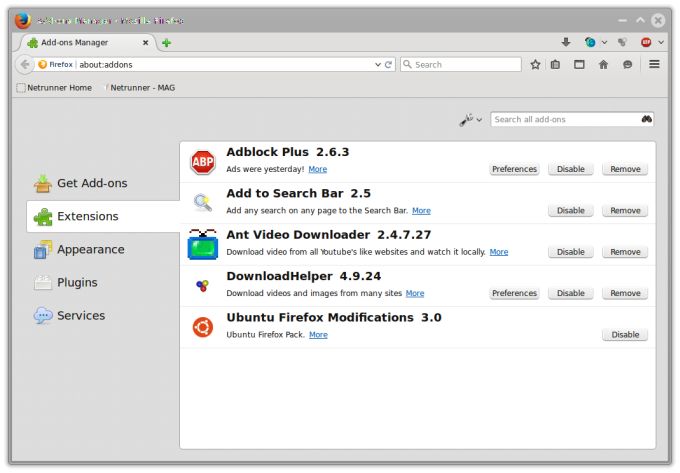The width and height of the screenshot is (680, 473).
Task: Open the Get Add-ons category
Action: pos(81,183)
